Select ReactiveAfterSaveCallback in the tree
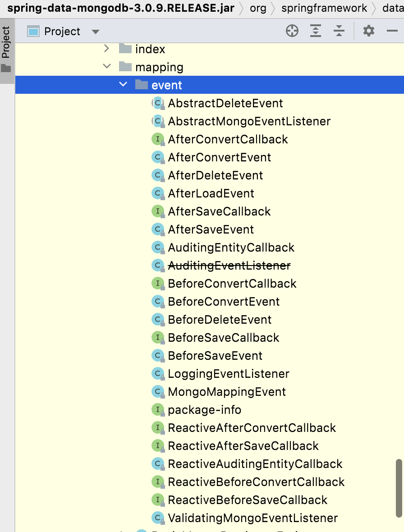The height and width of the screenshot is (532, 404). click(x=243, y=445)
